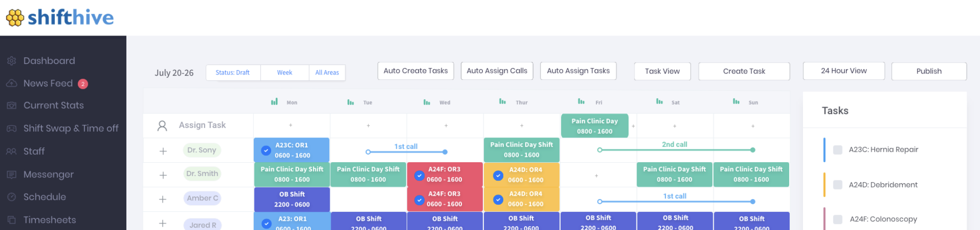The image size is (980, 230).
Task: Open the All Areas filter dropdown
Action: (327, 73)
